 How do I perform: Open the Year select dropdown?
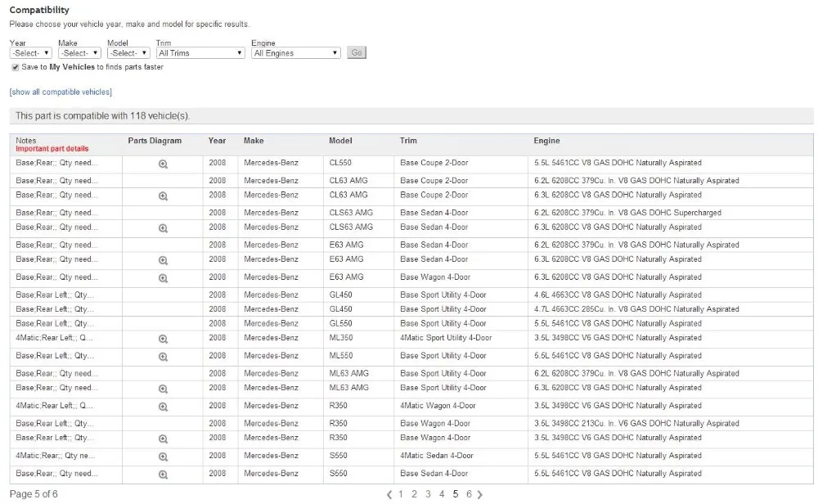31,52
